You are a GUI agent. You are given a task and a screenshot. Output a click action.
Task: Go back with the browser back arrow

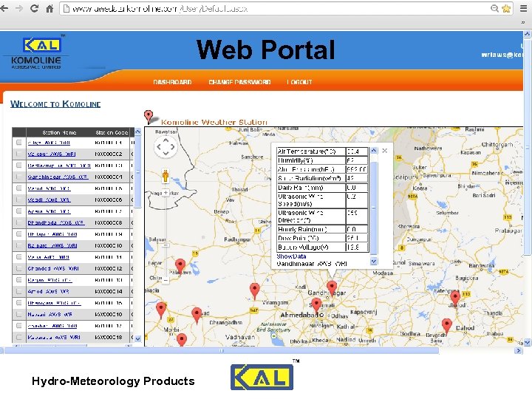coord(4,8)
